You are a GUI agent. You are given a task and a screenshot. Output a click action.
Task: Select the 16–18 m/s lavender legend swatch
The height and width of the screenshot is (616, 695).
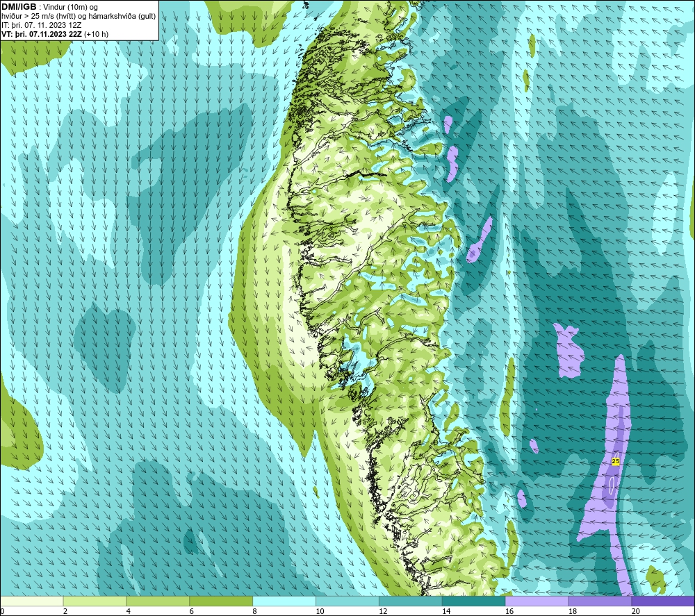coord(537,601)
